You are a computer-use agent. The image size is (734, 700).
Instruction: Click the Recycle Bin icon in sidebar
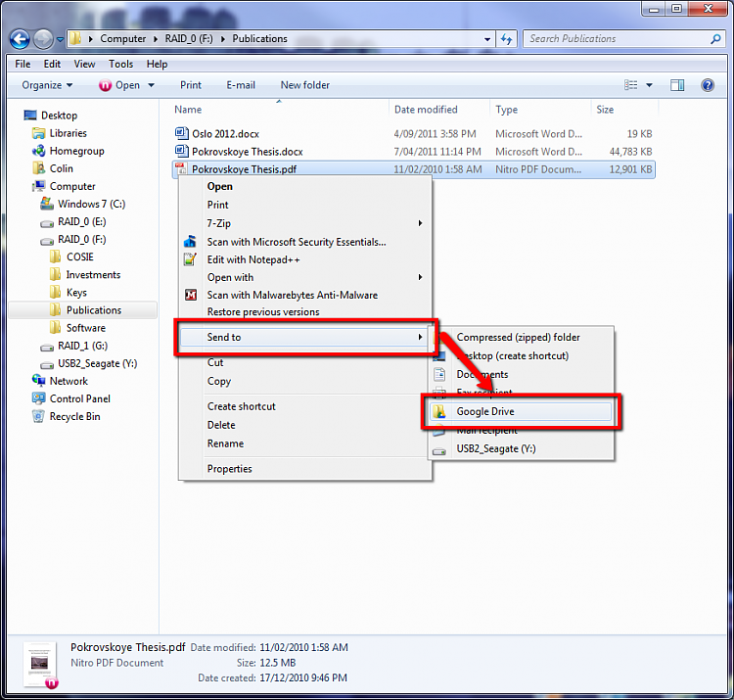pos(38,416)
